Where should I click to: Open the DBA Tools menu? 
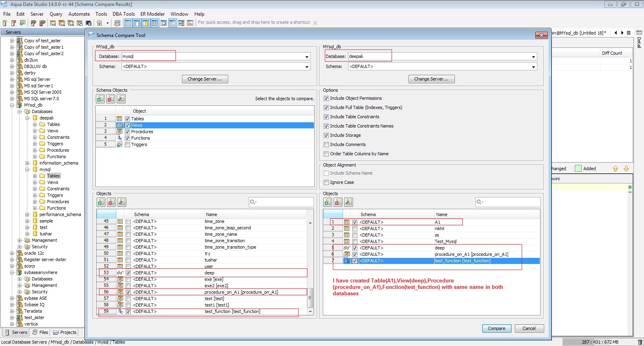pyautogui.click(x=124, y=14)
